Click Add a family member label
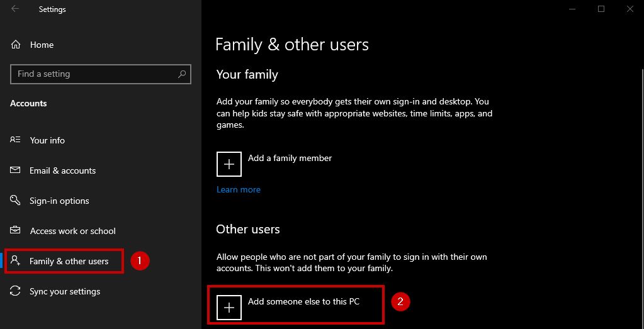This screenshot has width=644, height=329. [x=290, y=158]
